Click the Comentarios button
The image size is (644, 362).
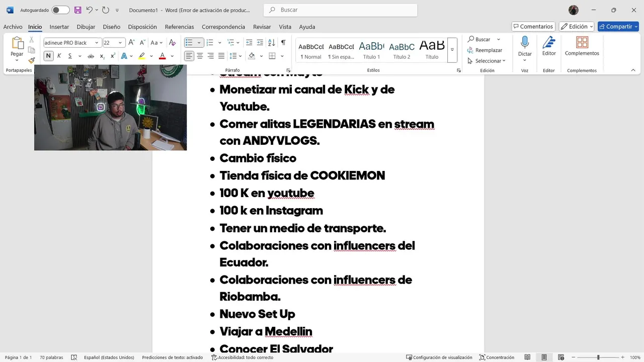click(533, 27)
